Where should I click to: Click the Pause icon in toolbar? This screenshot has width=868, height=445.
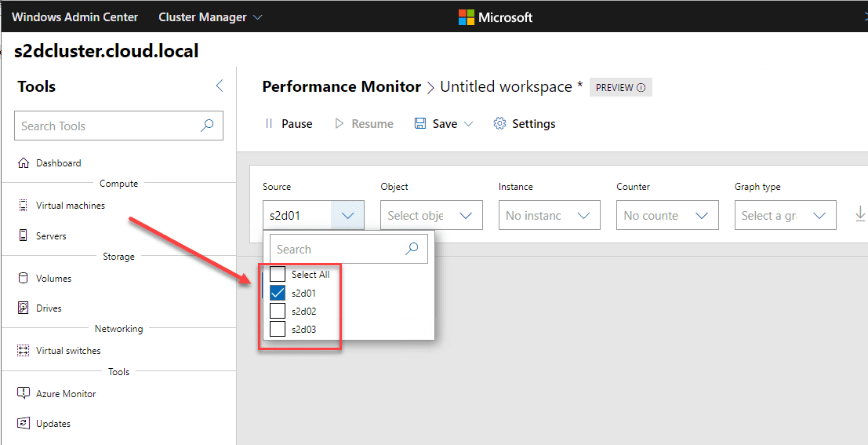point(269,124)
